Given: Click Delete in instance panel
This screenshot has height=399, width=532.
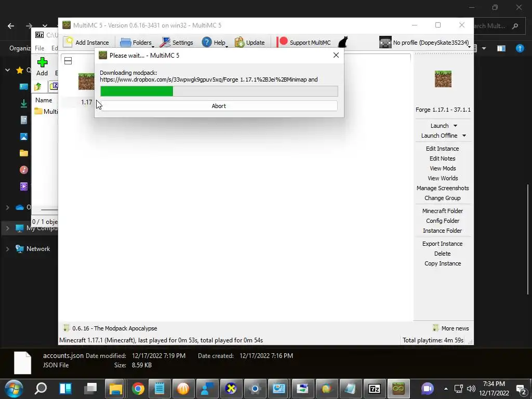Looking at the screenshot, I should click(443, 254).
